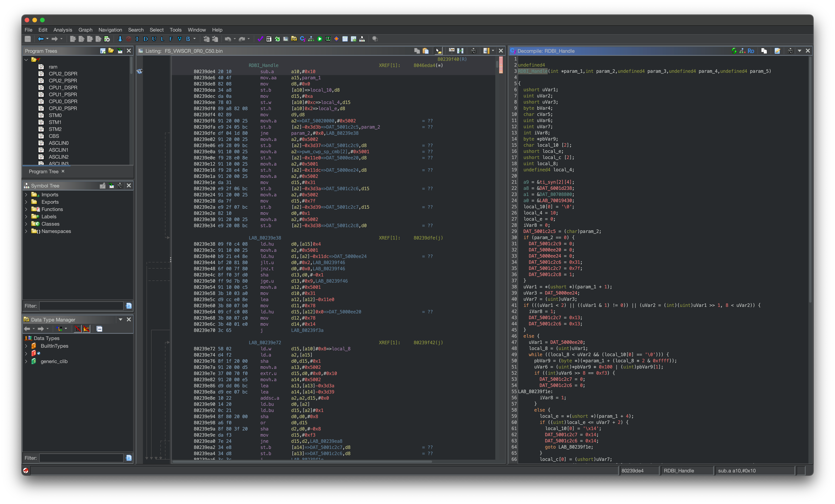Click the 'I' next instruction navigation icon

click(137, 39)
